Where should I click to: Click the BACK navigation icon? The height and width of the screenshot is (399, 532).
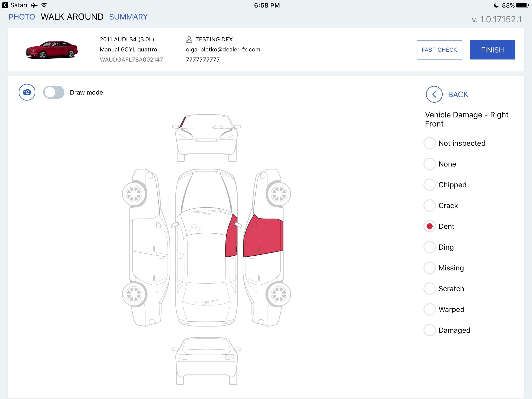[433, 94]
